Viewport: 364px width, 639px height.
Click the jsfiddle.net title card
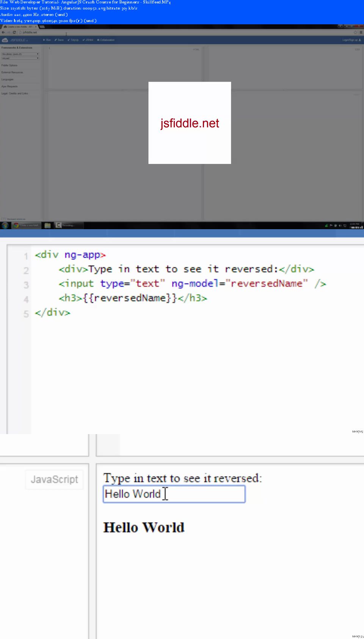click(190, 123)
